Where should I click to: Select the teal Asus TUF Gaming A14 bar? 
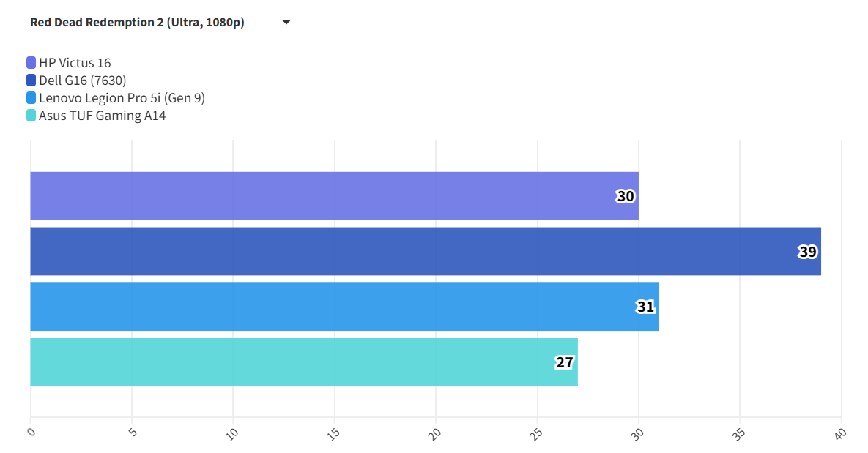[293, 362]
